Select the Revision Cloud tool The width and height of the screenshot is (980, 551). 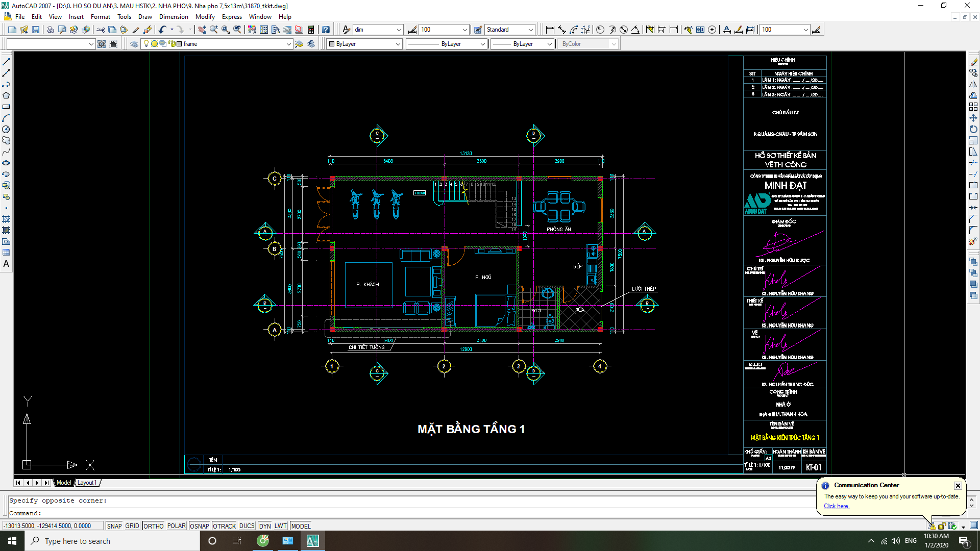(x=6, y=140)
